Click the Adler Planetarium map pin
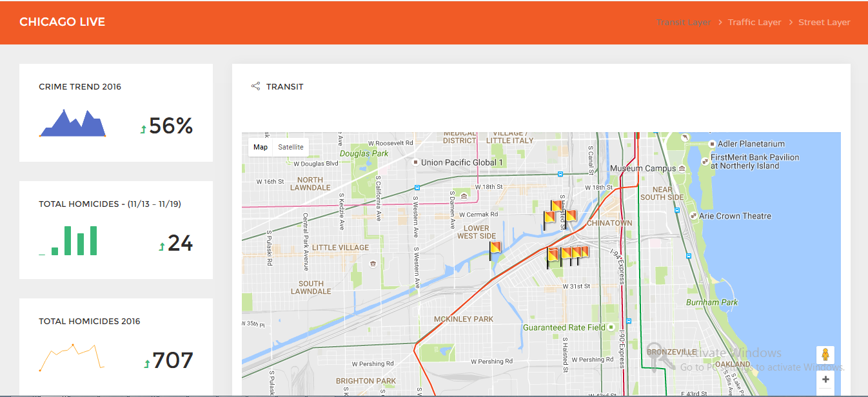 click(712, 144)
